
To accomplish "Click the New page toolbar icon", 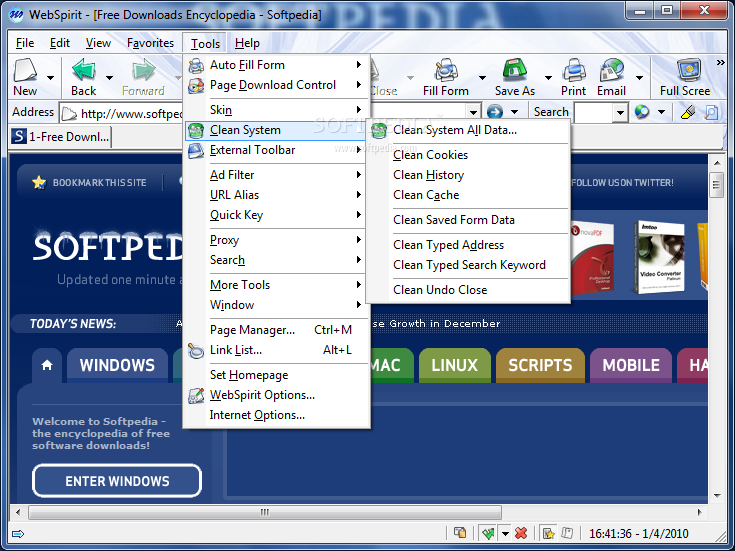I will click(25, 70).
